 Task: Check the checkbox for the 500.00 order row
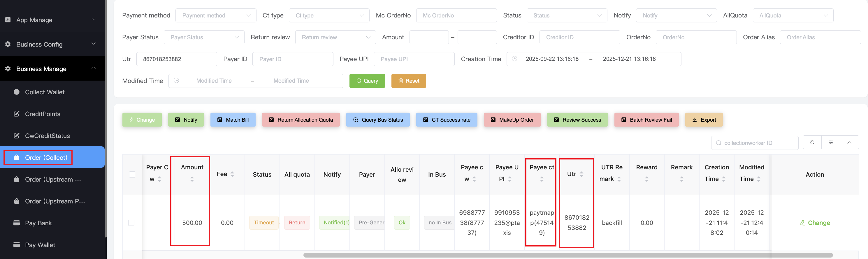(131, 223)
